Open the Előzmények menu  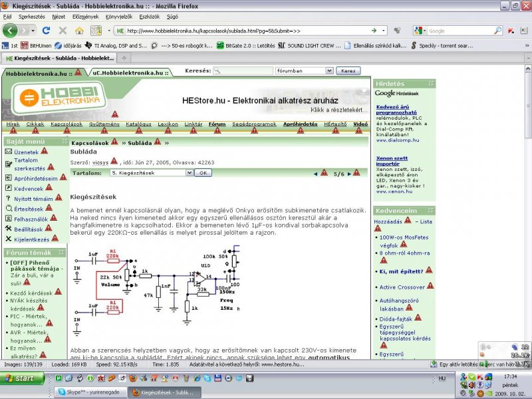pos(86,17)
